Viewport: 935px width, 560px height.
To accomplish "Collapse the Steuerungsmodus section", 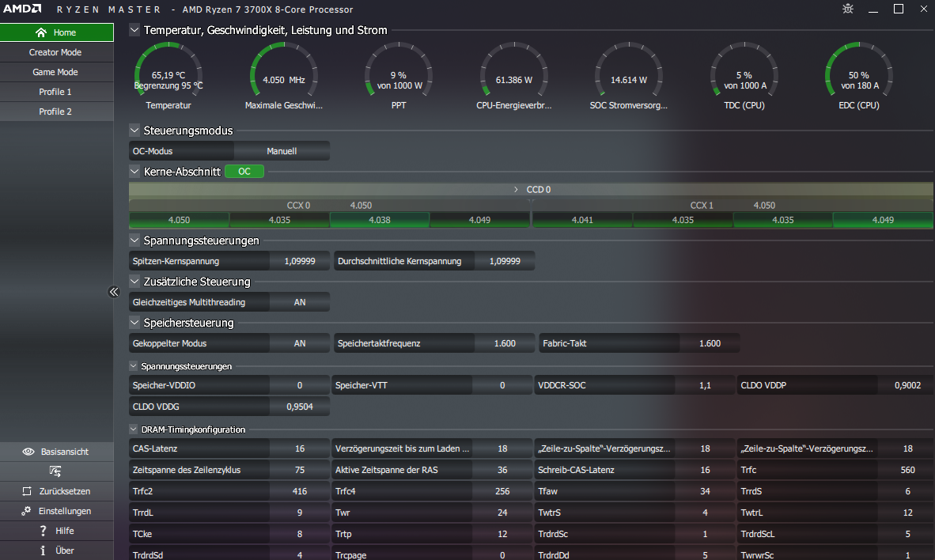I will point(134,130).
